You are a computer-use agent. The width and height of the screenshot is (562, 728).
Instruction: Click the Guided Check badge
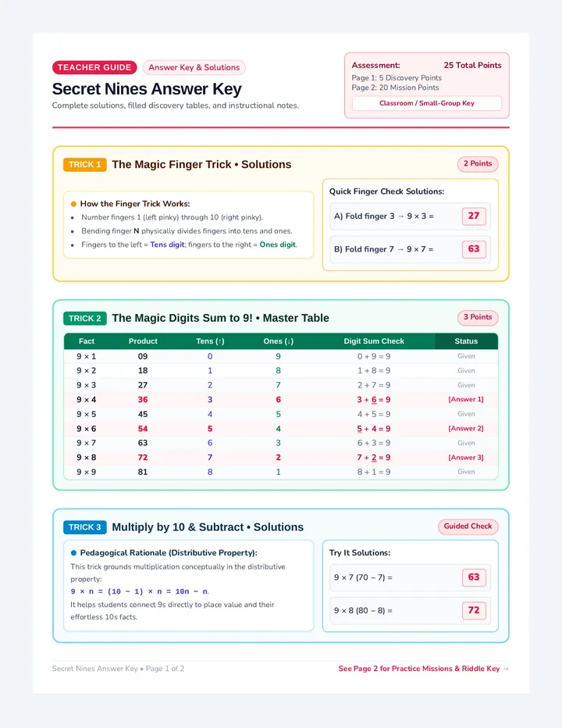coord(468,526)
